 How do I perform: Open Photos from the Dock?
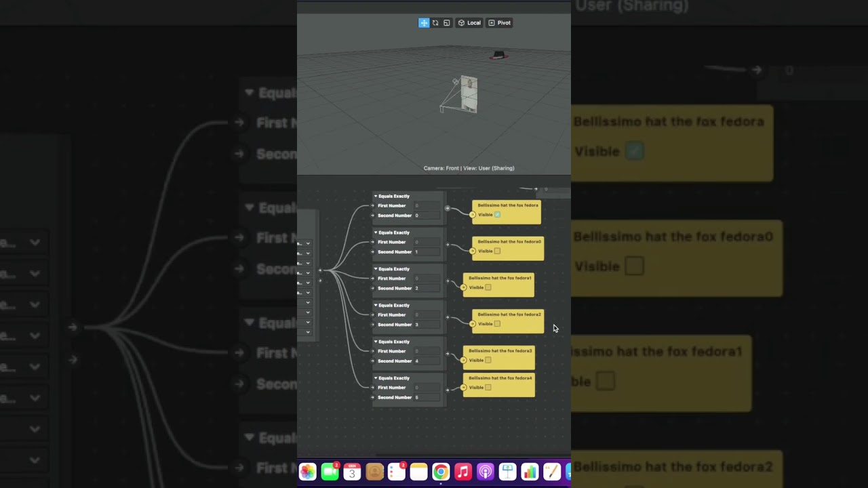tap(308, 472)
